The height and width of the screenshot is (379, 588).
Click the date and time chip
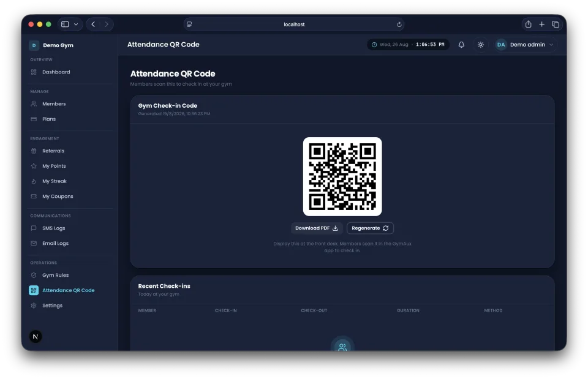[x=408, y=45]
